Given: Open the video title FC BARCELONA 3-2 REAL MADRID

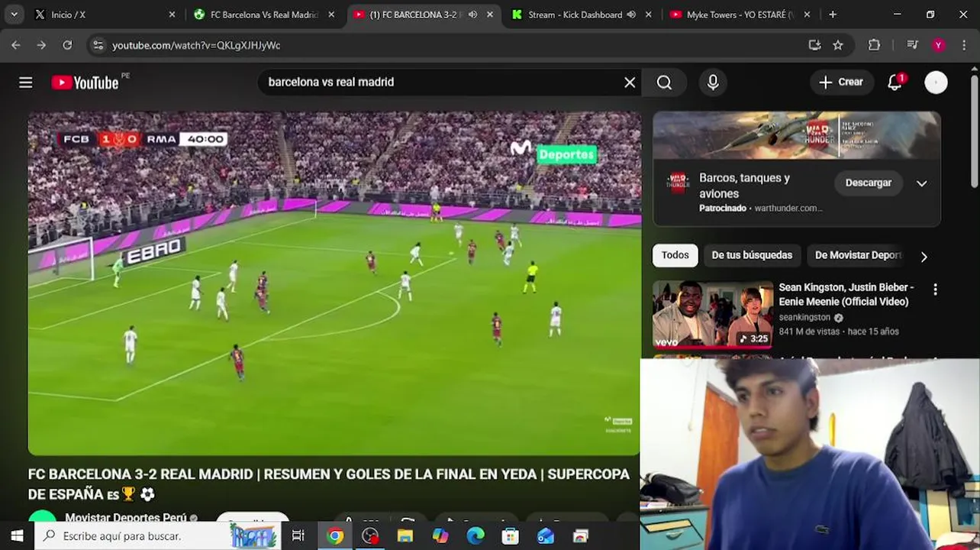Looking at the screenshot, I should tap(329, 484).
